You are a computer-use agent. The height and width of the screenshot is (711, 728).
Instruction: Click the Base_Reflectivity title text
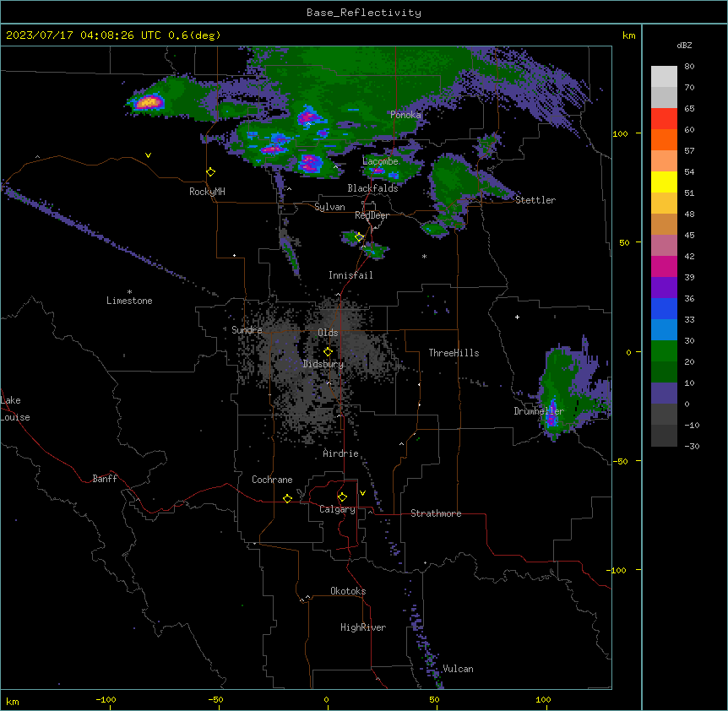click(x=364, y=13)
